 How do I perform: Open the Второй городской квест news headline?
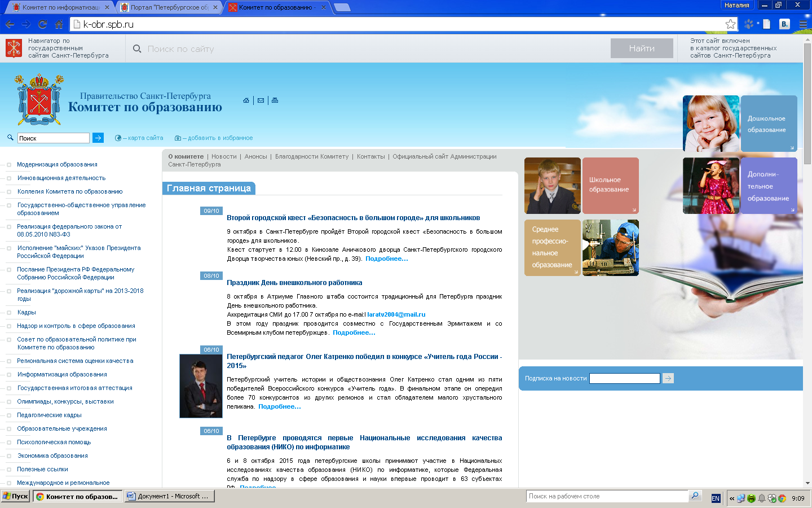[x=354, y=218]
